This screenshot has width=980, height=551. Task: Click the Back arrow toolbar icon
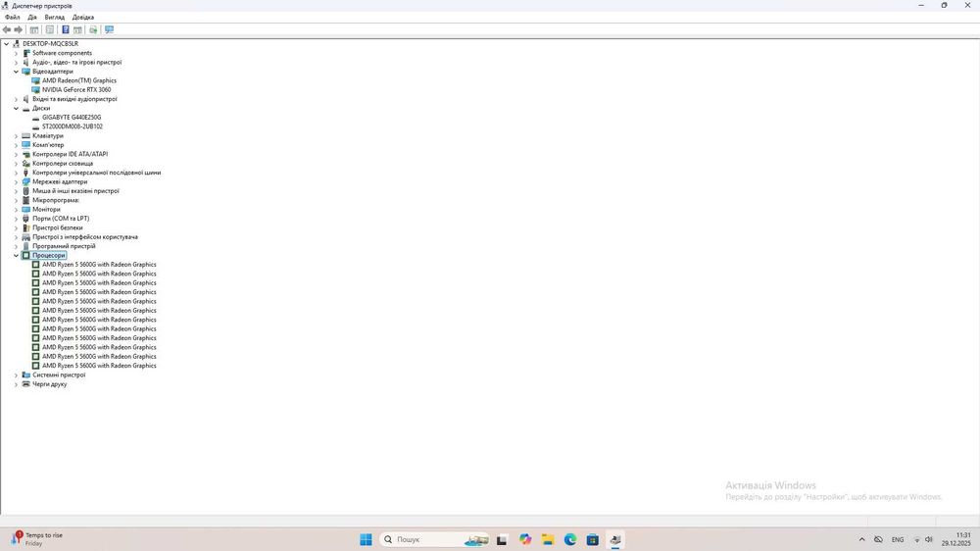tap(7, 29)
